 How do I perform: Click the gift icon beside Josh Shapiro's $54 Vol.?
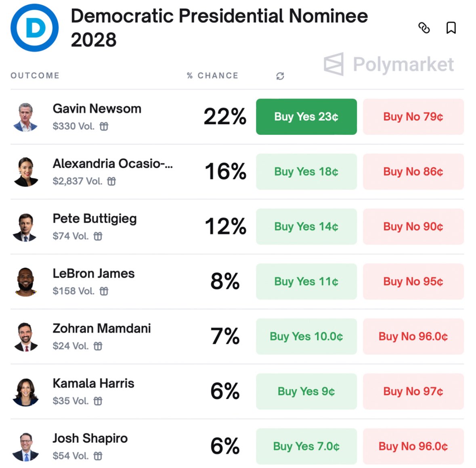[98, 455]
